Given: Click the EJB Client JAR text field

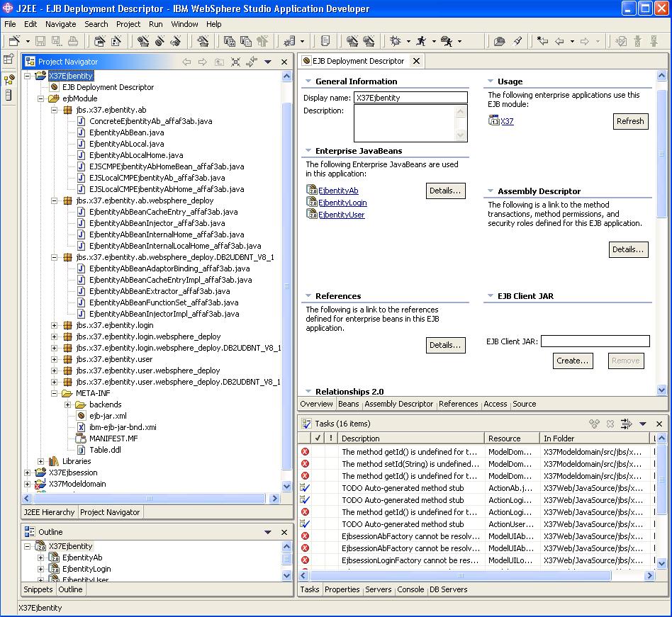Looking at the screenshot, I should pos(595,341).
